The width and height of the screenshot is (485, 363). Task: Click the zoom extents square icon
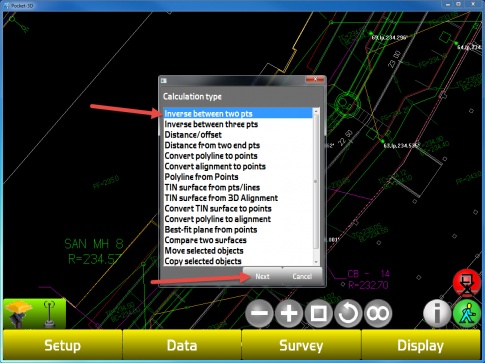coord(318,313)
